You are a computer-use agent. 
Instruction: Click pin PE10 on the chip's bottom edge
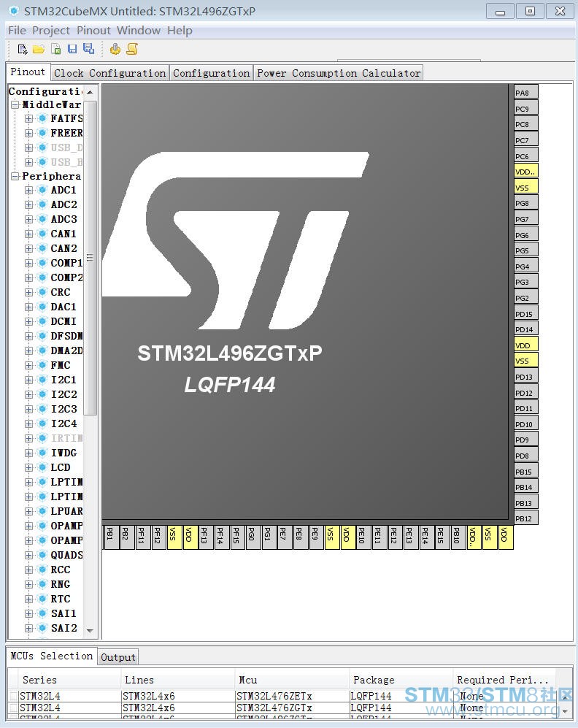[362, 537]
